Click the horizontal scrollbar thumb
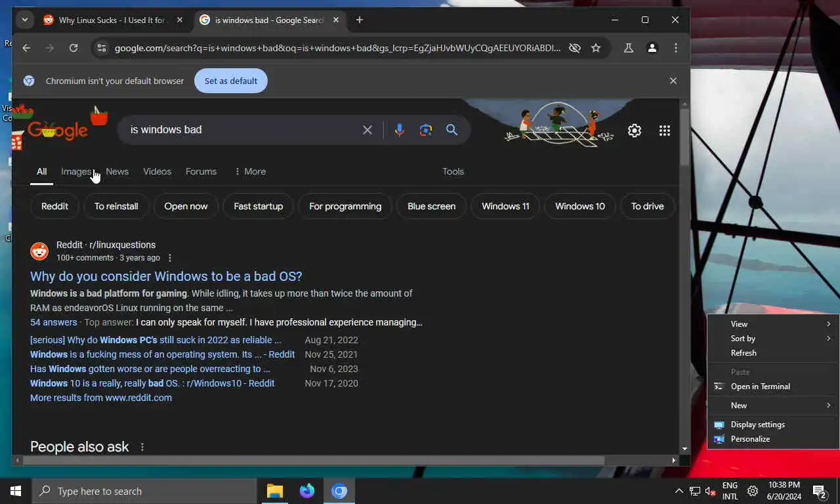This screenshot has width=840, height=504. tap(314, 461)
